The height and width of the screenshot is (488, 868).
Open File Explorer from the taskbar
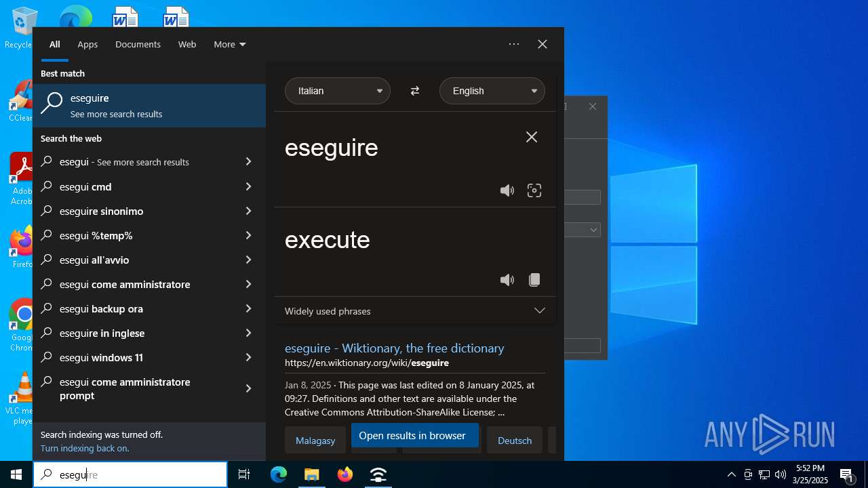(x=311, y=474)
